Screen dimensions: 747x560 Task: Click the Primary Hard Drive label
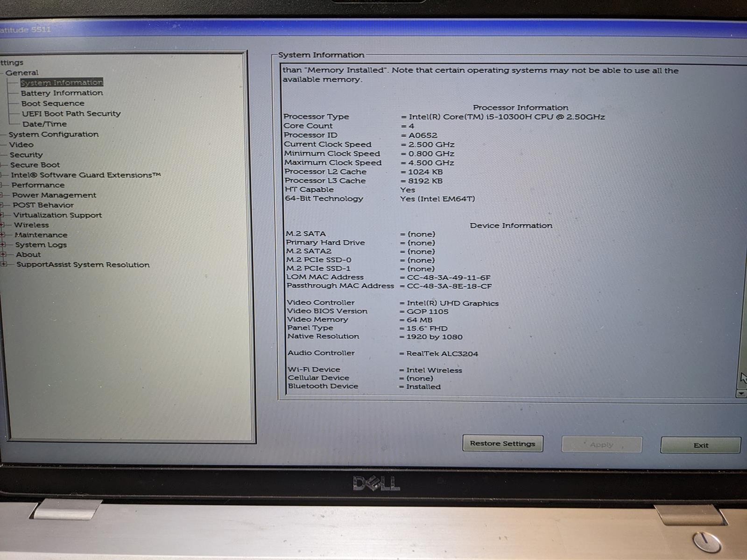tap(325, 243)
